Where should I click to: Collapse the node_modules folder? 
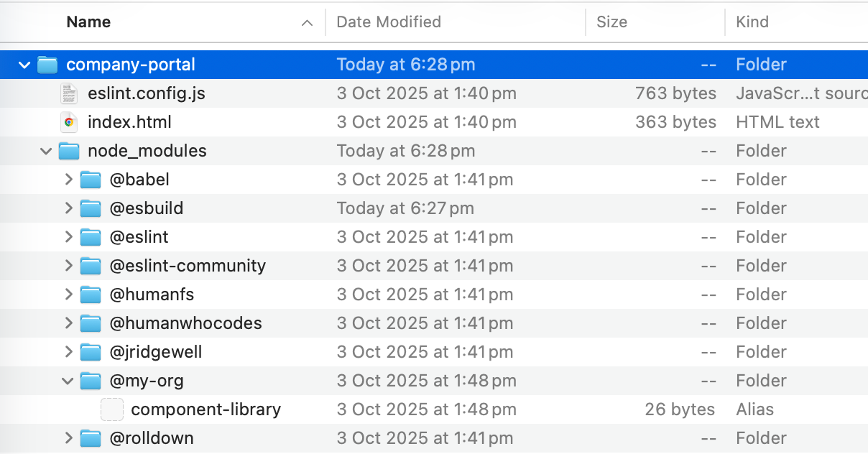46,151
